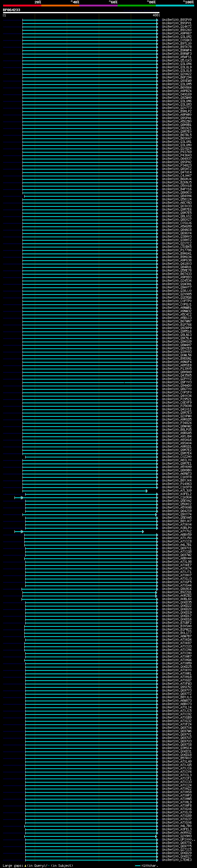Select the UniRef100_Q207T3 label
This screenshot has height=868, width=197.
[x=177, y=108]
